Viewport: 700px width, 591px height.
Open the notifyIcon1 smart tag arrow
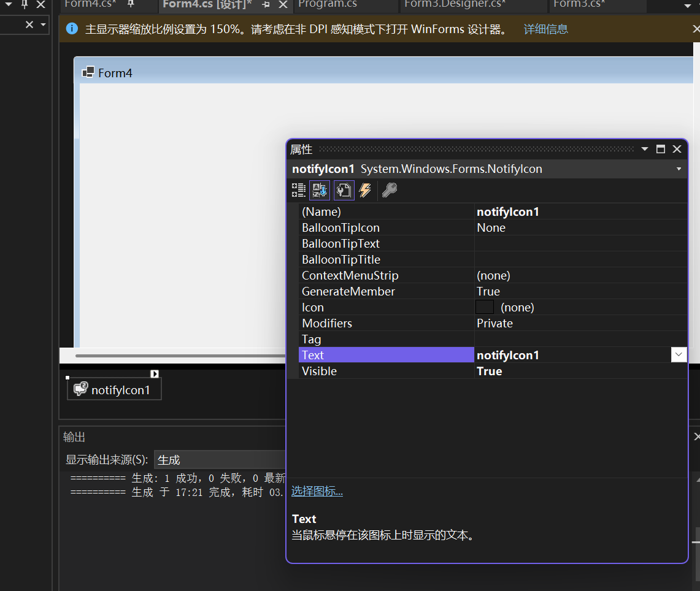click(154, 373)
